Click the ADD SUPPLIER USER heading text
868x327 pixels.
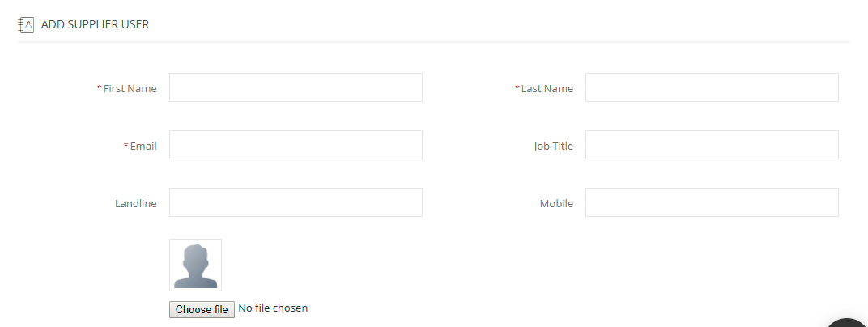tap(96, 25)
